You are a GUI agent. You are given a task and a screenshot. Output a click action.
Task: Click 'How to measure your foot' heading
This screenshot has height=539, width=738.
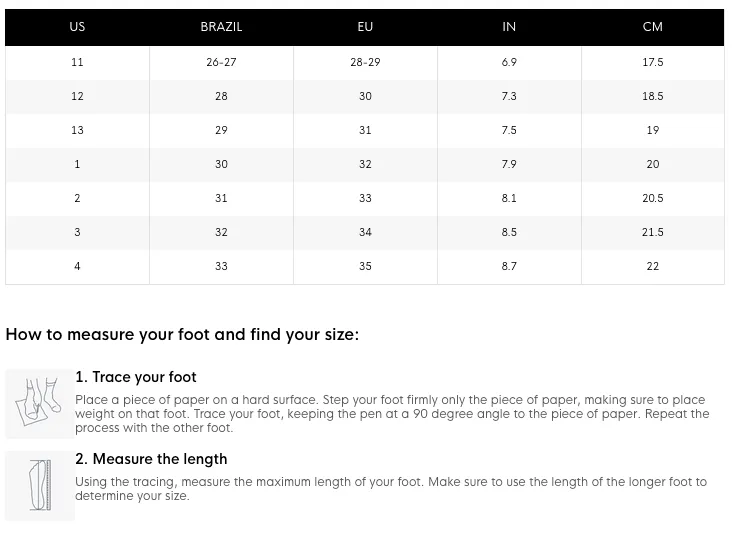(x=182, y=335)
